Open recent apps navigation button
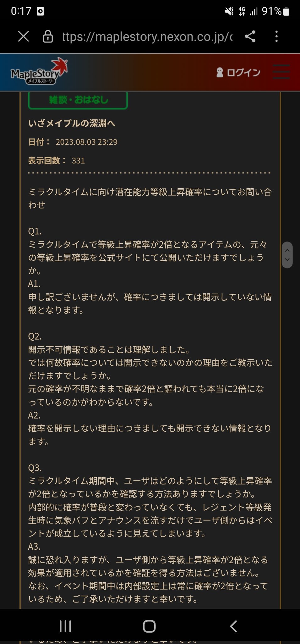The height and width of the screenshot is (644, 300). [x=65, y=626]
